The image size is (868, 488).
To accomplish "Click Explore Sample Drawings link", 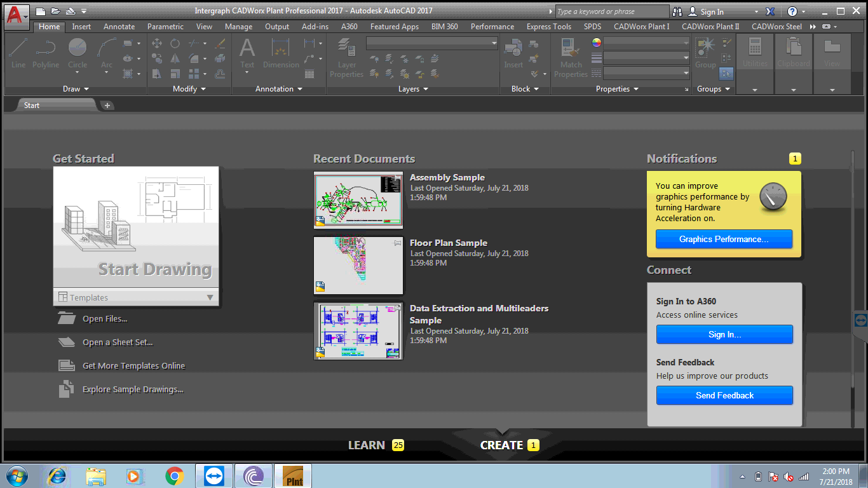I will 133,390.
